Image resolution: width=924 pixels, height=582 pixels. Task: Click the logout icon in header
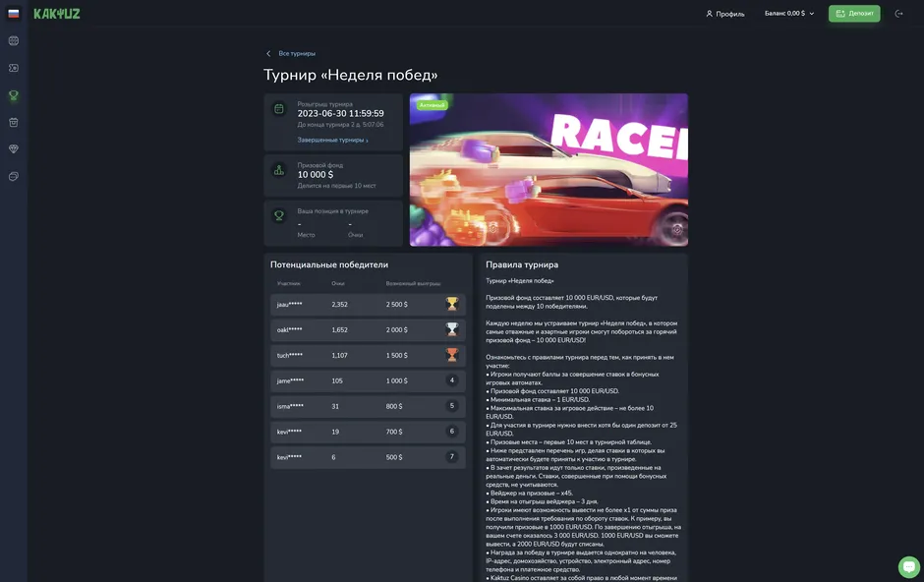[898, 14]
